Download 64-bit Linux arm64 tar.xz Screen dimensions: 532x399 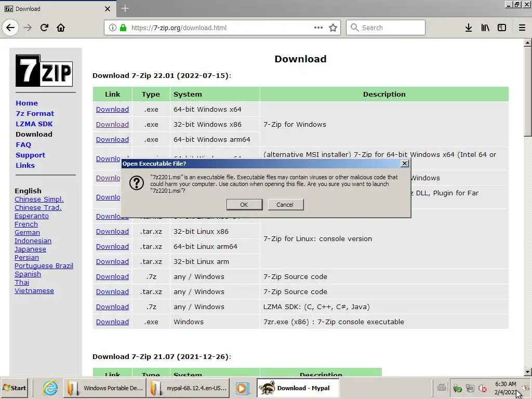(x=112, y=247)
